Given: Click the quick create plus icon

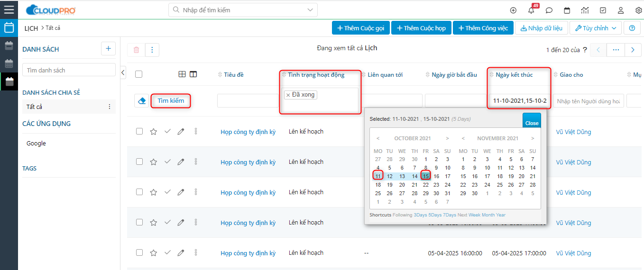Looking at the screenshot, I should 513,10.
